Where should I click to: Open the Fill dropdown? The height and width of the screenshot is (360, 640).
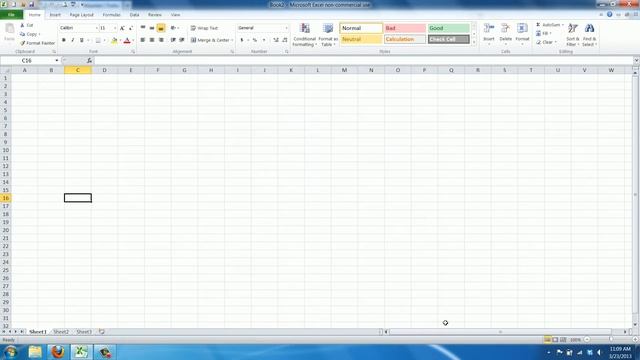(544, 33)
